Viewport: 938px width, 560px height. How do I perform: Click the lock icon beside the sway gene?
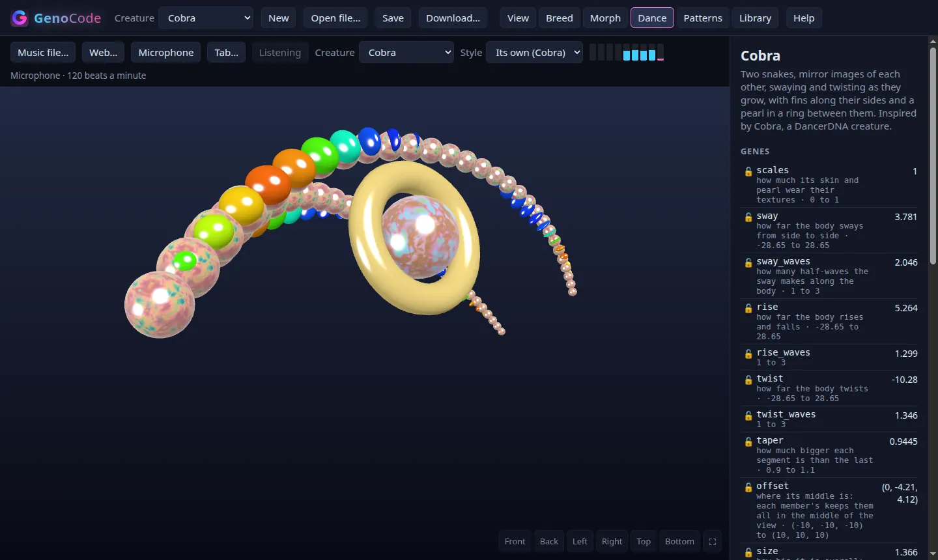(748, 217)
